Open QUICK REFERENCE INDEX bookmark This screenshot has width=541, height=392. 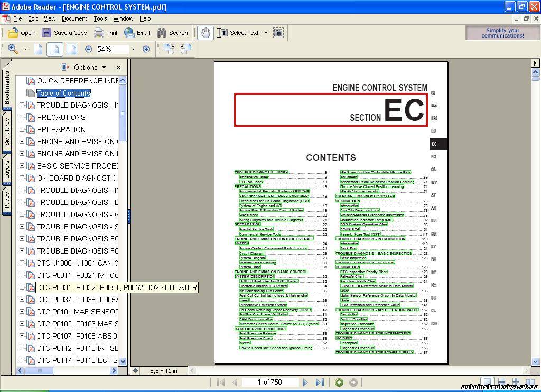click(x=77, y=81)
